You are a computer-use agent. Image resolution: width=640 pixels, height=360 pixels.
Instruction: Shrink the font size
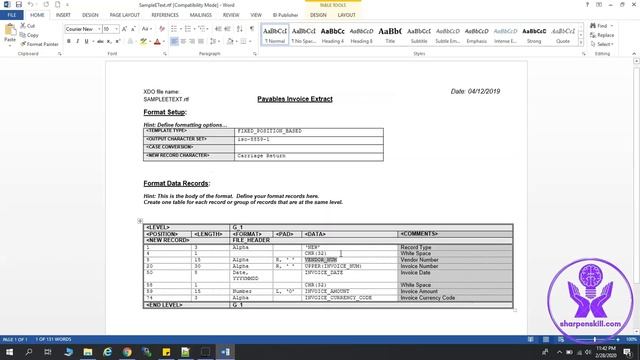[133, 29]
